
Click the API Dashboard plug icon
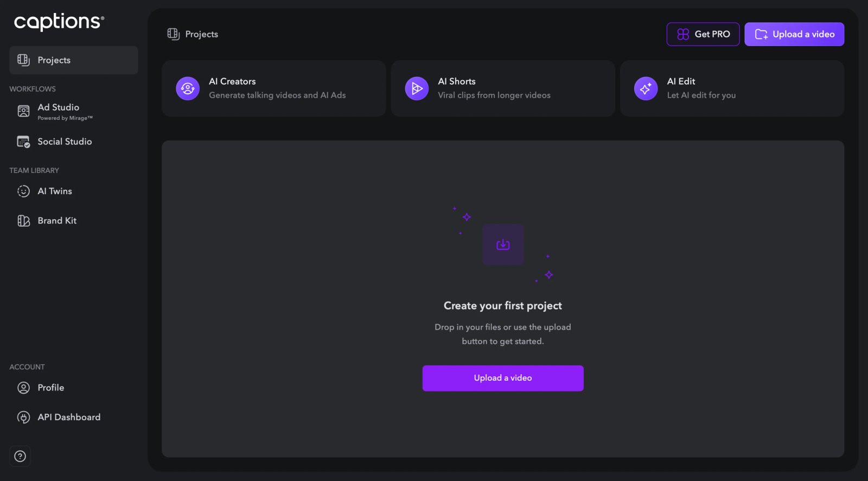pyautogui.click(x=23, y=417)
